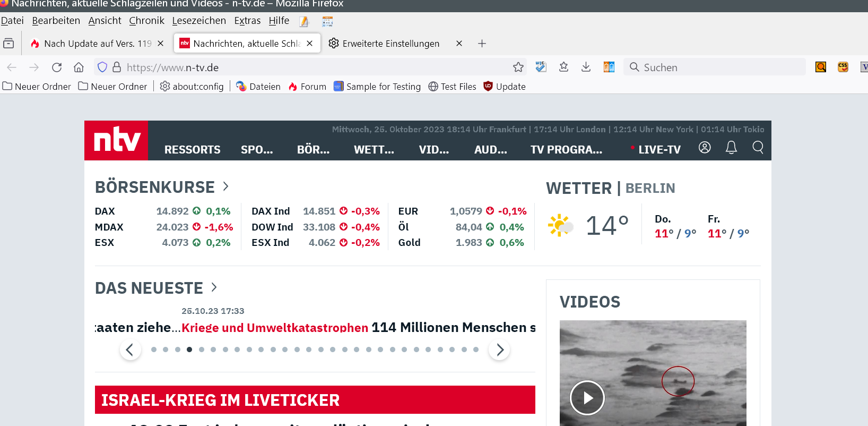Viewport: 868px width, 426px height.
Task: Click the DAX index row label
Action: [x=105, y=211]
